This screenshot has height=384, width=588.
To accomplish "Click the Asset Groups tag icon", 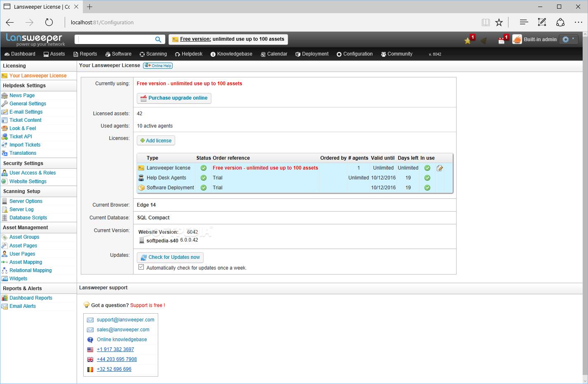I will pyautogui.click(x=5, y=237).
